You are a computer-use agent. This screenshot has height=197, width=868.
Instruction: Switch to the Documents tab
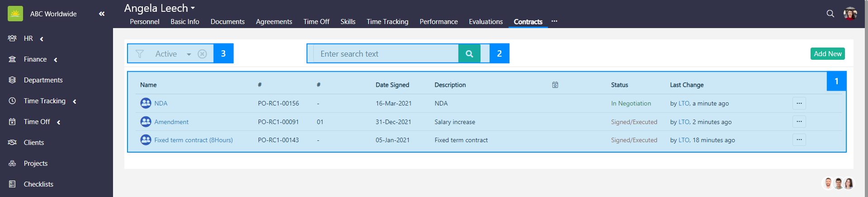click(x=227, y=22)
